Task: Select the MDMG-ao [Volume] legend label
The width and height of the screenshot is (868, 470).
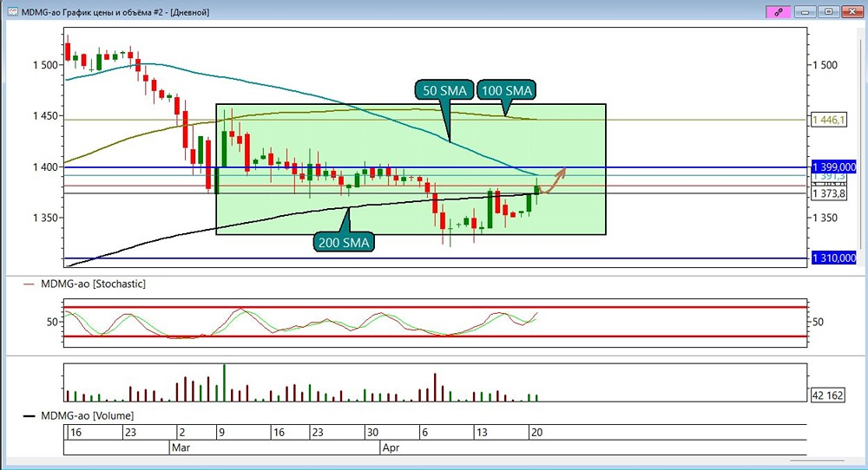Action: click(x=87, y=415)
